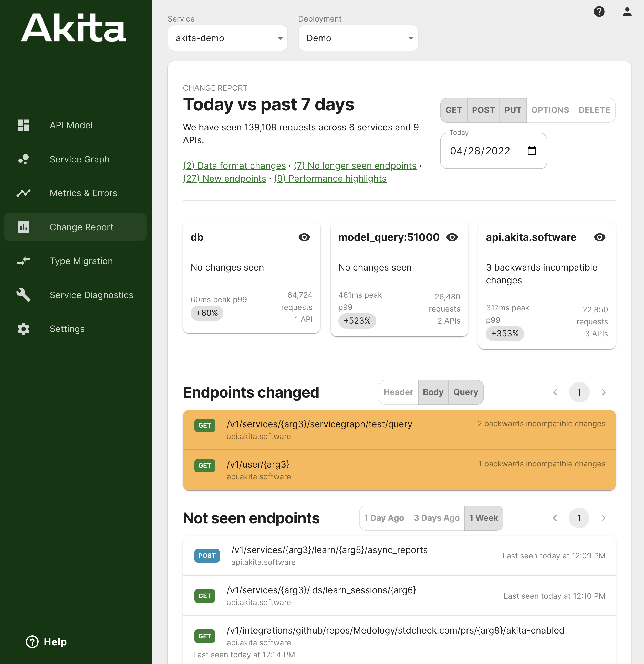Click the API Model dashboard icon
644x664 pixels.
[x=23, y=125]
